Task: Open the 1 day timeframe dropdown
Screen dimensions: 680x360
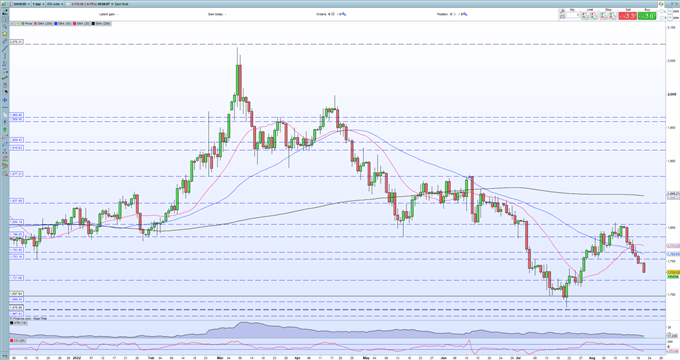Action: point(38,4)
